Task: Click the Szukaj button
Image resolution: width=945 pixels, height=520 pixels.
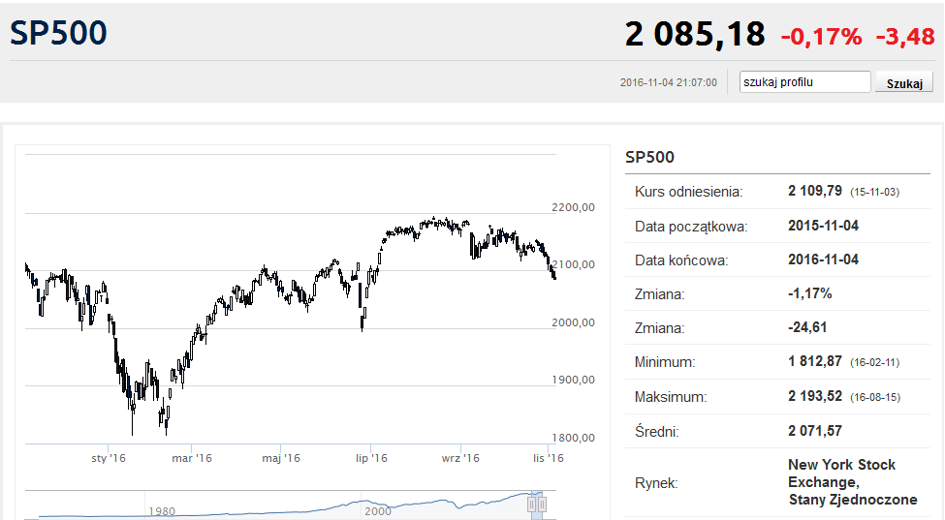Action: pyautogui.click(x=904, y=83)
